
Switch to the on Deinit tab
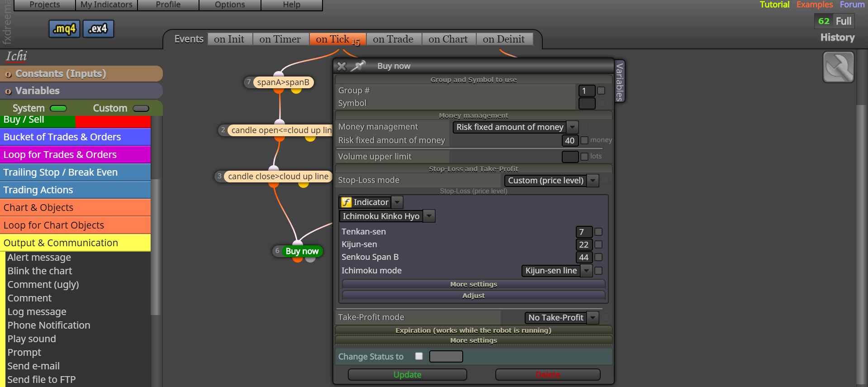click(504, 39)
